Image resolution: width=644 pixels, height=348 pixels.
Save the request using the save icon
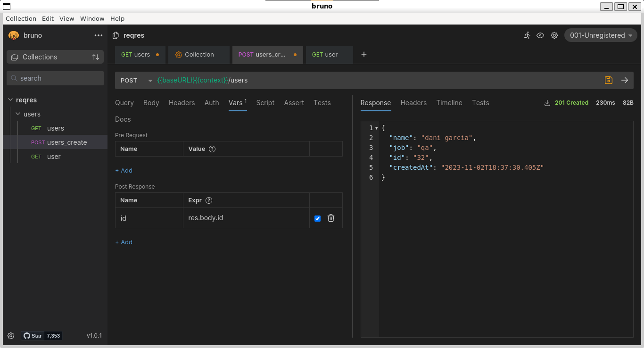click(608, 80)
